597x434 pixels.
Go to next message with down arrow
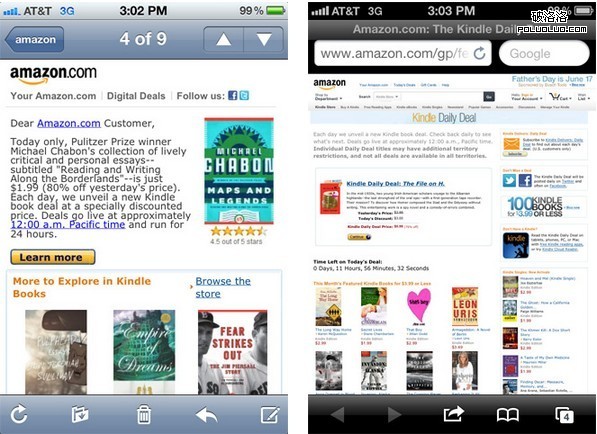pos(263,39)
